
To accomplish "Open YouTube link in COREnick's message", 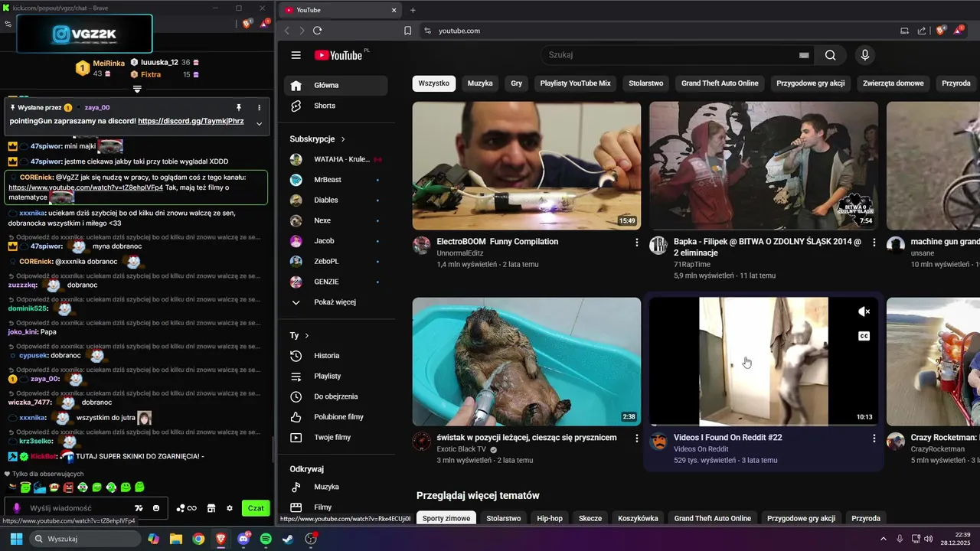I will point(86,187).
